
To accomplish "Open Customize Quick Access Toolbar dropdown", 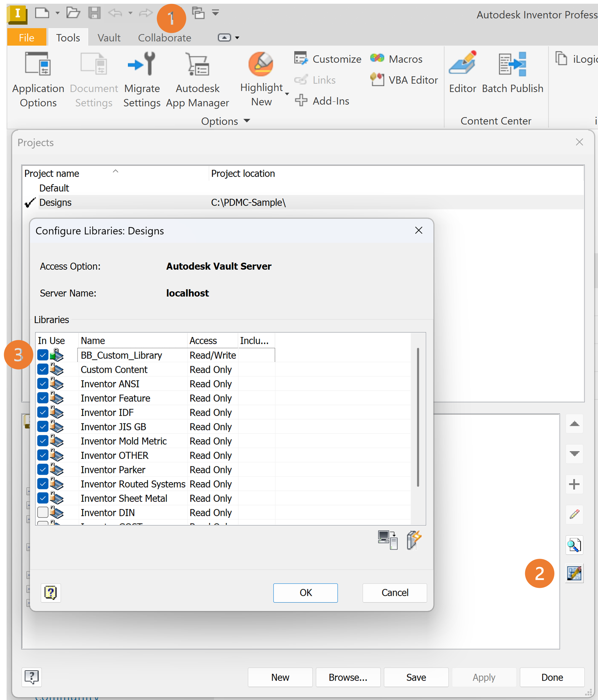I will (x=216, y=13).
